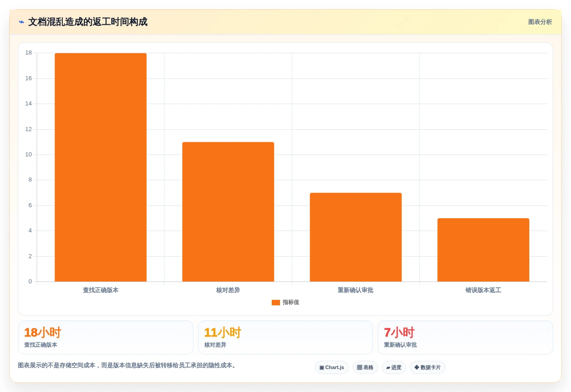Select the 进度 tag chip

coord(394,368)
